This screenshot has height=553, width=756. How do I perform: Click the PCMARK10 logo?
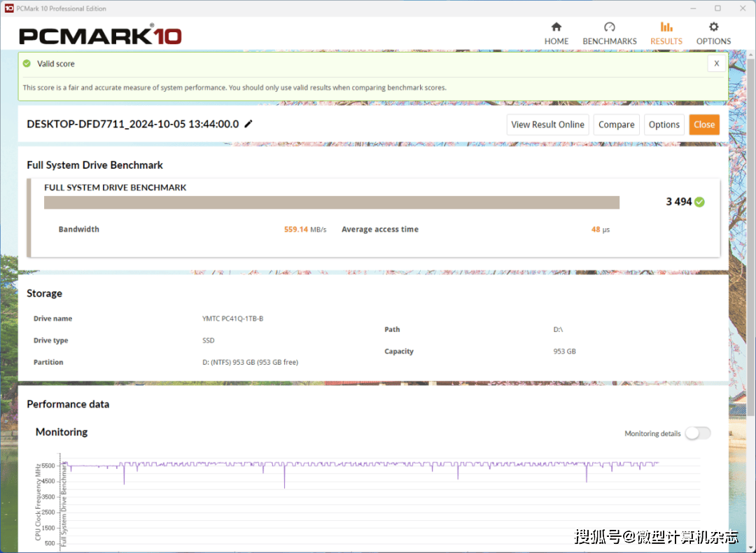100,35
